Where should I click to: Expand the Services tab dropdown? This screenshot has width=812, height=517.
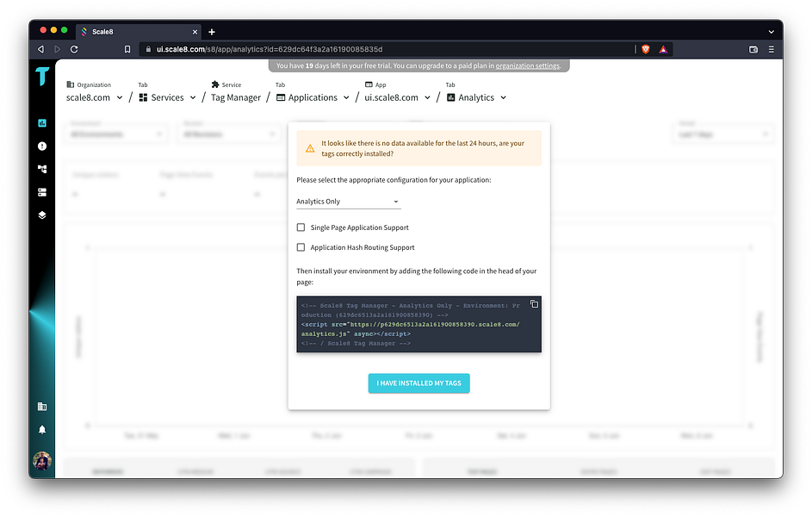(193, 97)
